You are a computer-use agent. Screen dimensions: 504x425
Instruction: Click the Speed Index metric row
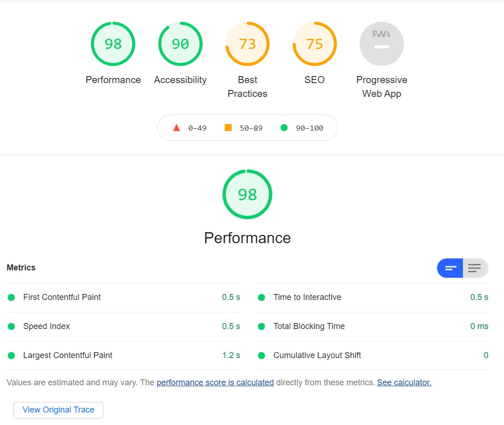click(x=47, y=326)
